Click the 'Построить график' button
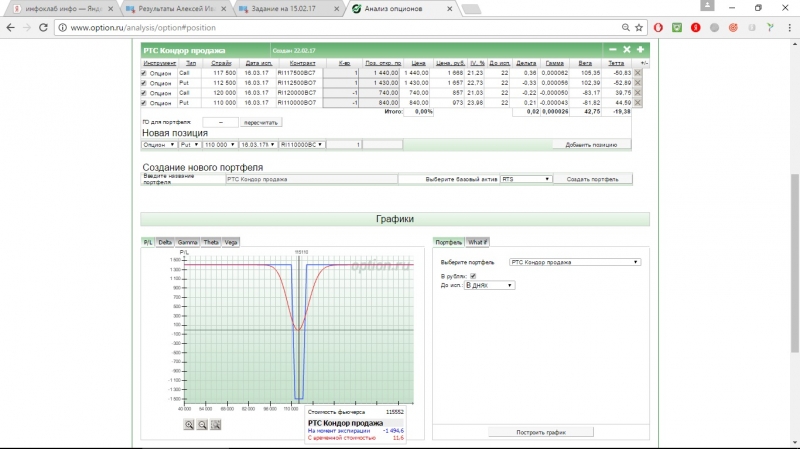This screenshot has width=800, height=449. coord(541,431)
